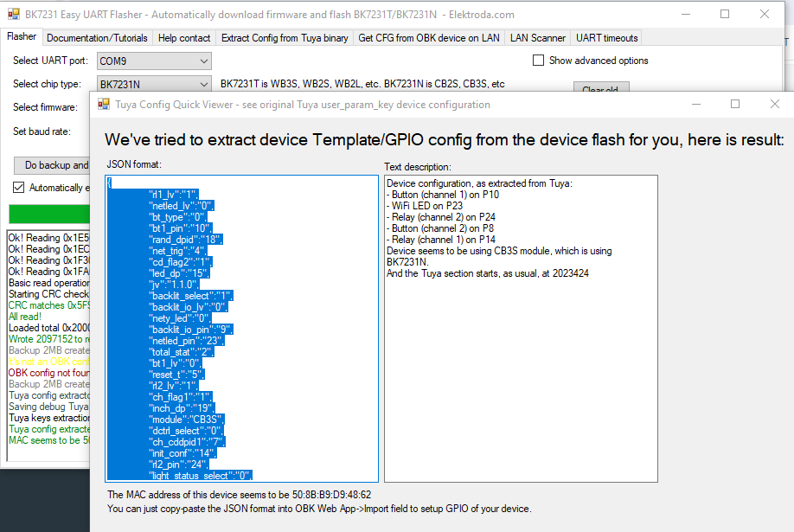
Task: Click the "OBK config not found" log line
Action: coord(48,372)
